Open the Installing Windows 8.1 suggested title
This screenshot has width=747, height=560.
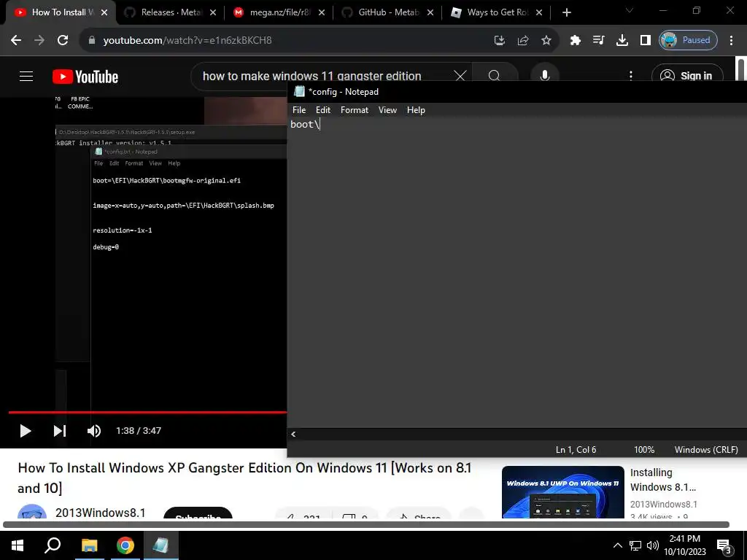point(662,480)
